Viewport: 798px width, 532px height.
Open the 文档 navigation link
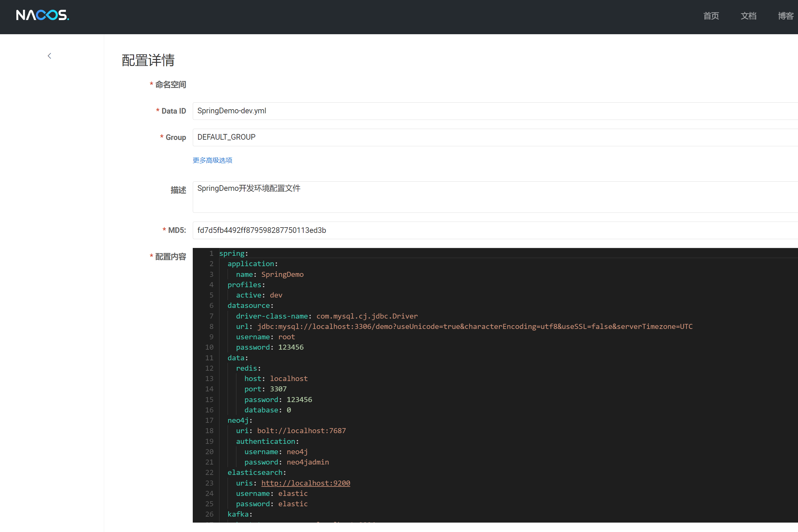pyautogui.click(x=748, y=16)
